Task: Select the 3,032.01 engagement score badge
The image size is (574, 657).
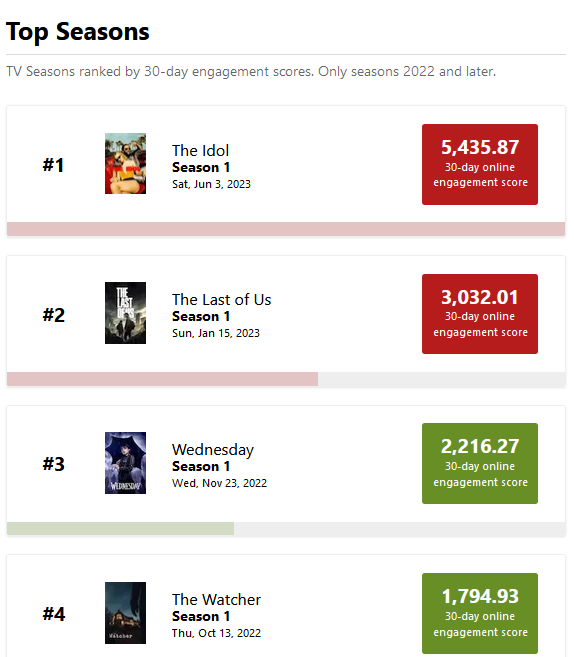Action: 480,314
